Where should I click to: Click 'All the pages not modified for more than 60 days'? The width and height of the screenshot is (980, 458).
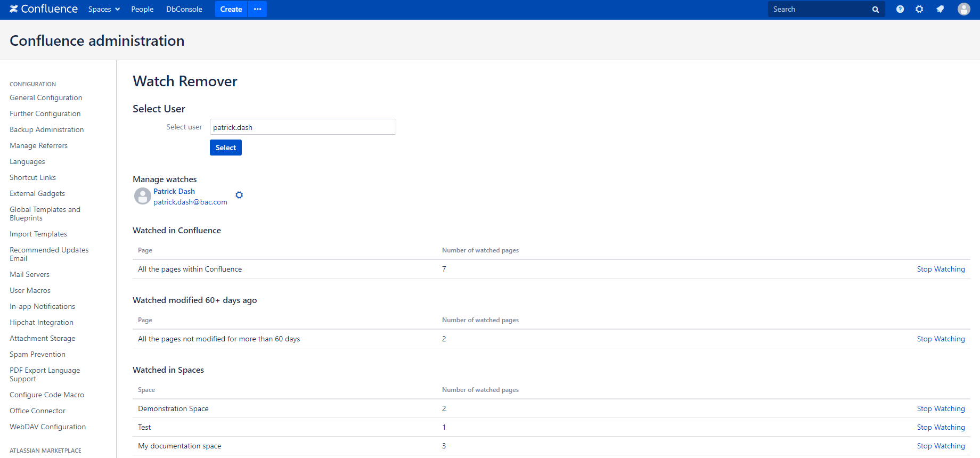[x=219, y=339]
